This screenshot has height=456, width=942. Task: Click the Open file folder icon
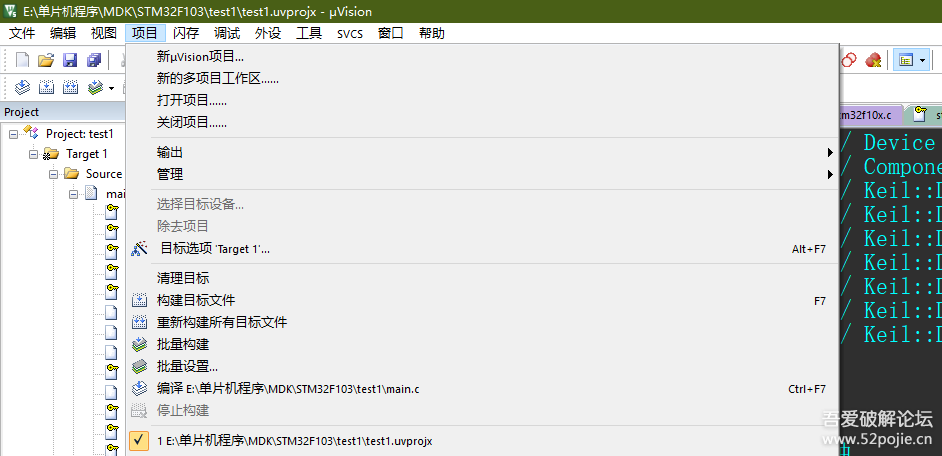pyautogui.click(x=46, y=60)
